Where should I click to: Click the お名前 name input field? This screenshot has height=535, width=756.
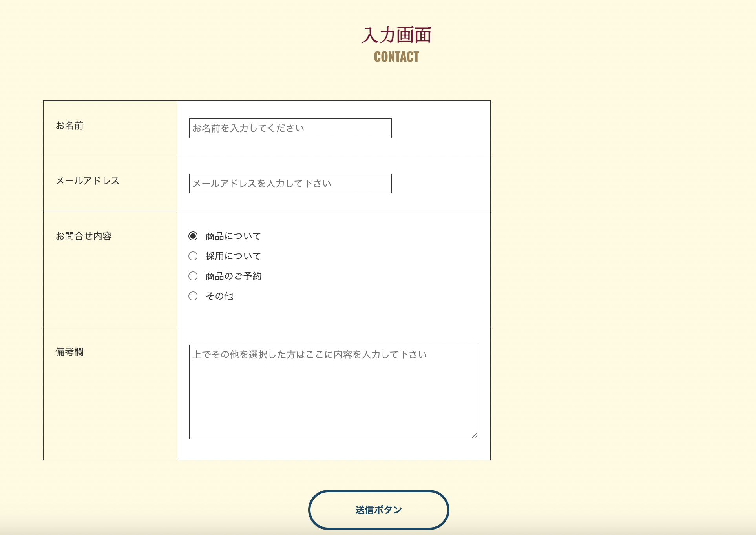tap(290, 128)
